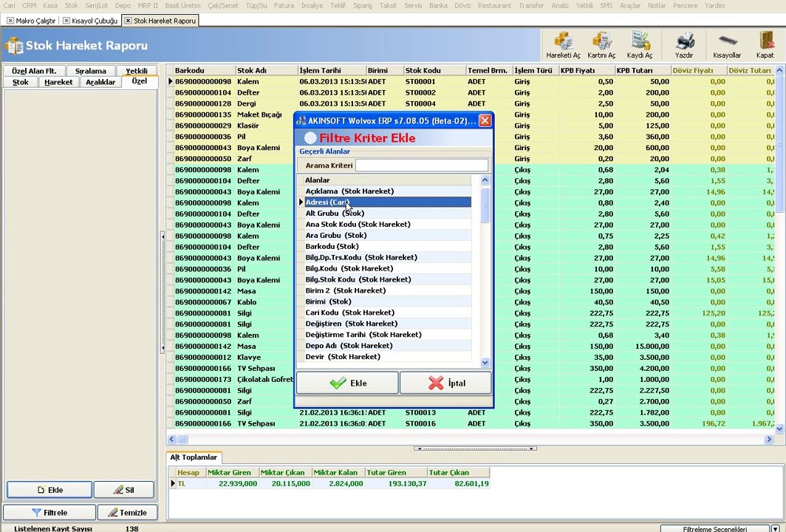786x532 pixels.
Task: Click the grid horizontal scroll right arrow
Action: click(769, 439)
